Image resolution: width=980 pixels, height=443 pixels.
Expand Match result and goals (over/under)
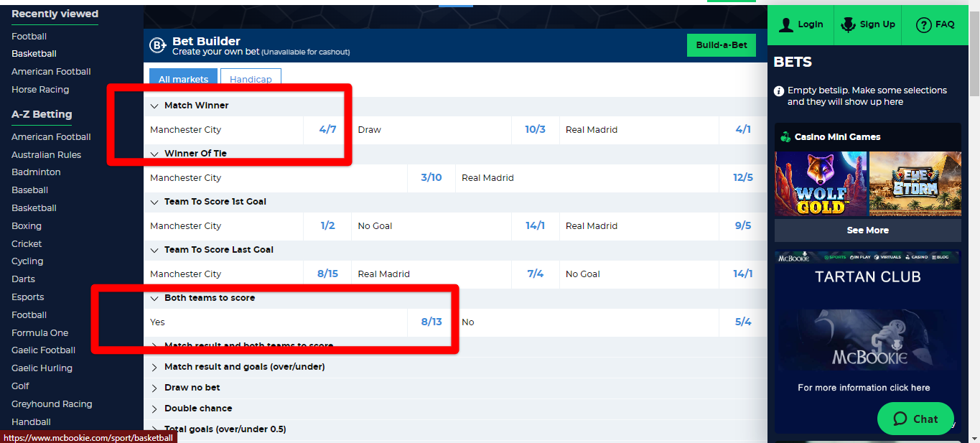(154, 367)
